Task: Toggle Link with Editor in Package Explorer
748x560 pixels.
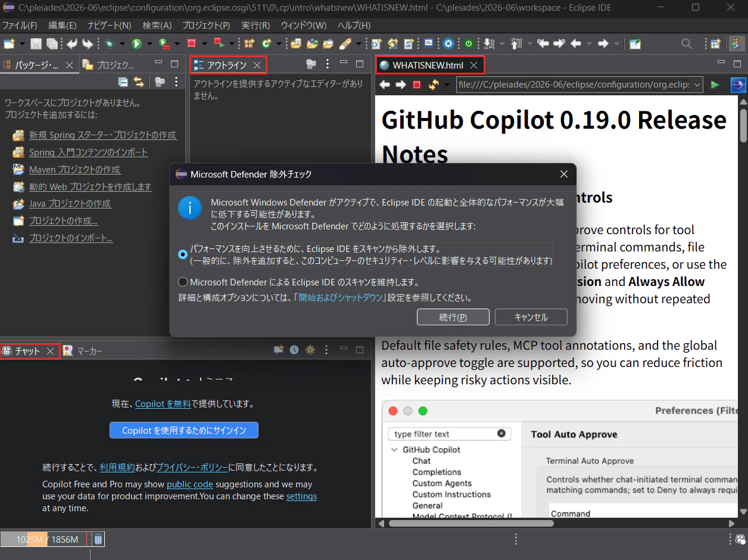Action: coord(139,82)
